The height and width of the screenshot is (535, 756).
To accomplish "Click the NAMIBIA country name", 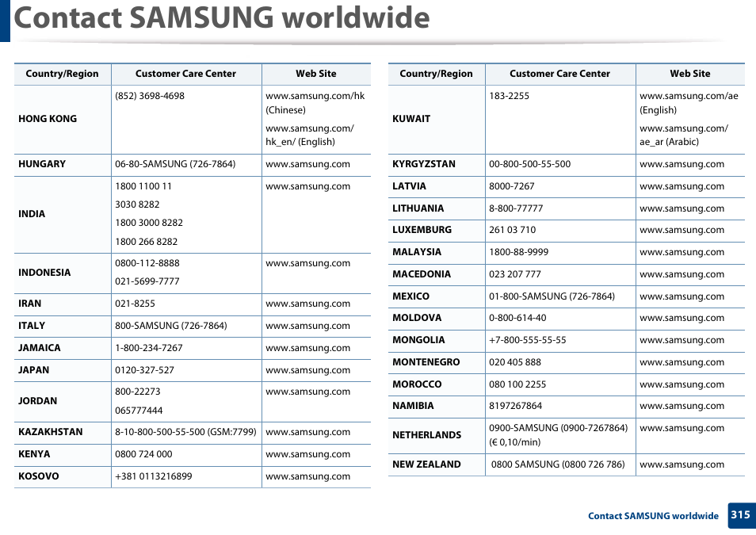I will pyautogui.click(x=413, y=406).
